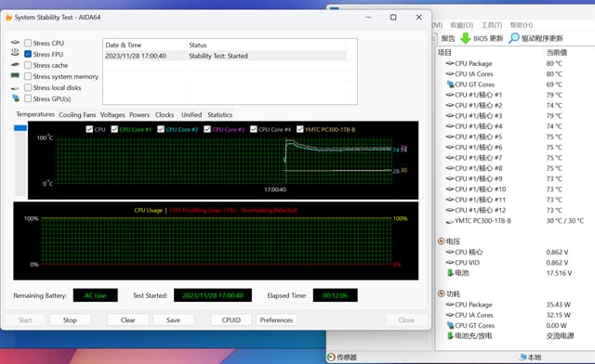Enable the Stress cache checkbox
This screenshot has height=364, width=595.
[x=28, y=65]
